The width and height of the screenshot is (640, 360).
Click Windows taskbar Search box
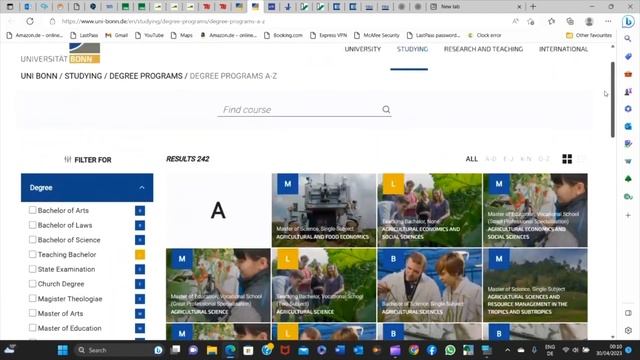pos(118,350)
